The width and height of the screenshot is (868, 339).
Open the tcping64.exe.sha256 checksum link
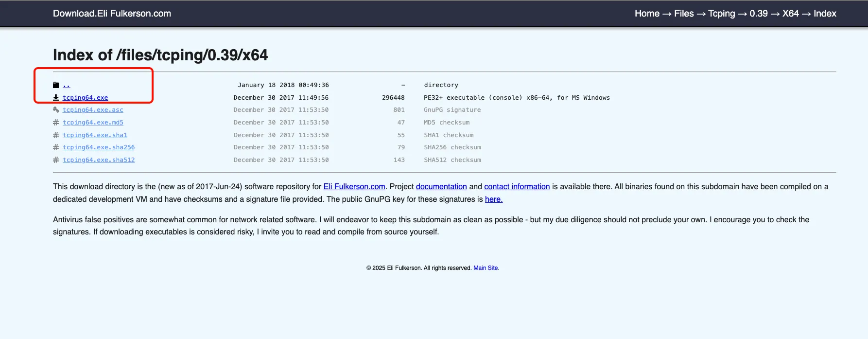pos(99,147)
